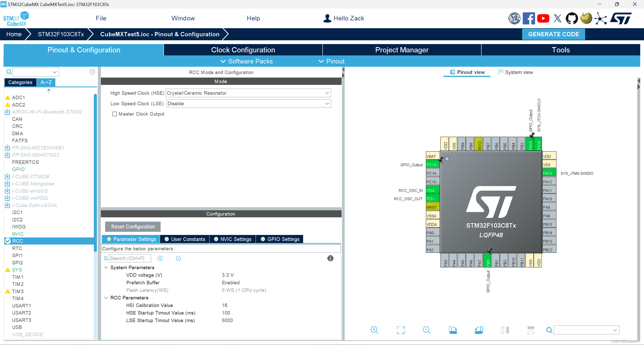This screenshot has height=345, width=644.
Task: Click pin PB0 on chip
Action: [x=488, y=261]
